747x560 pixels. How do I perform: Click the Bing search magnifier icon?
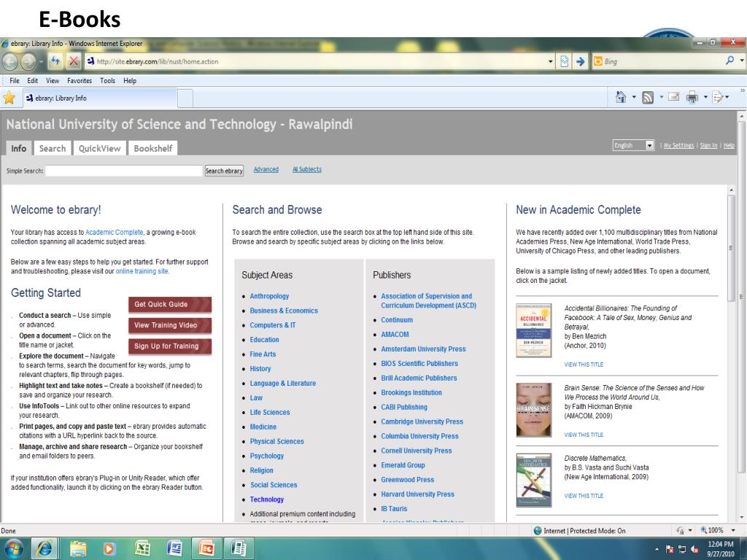click(x=729, y=61)
